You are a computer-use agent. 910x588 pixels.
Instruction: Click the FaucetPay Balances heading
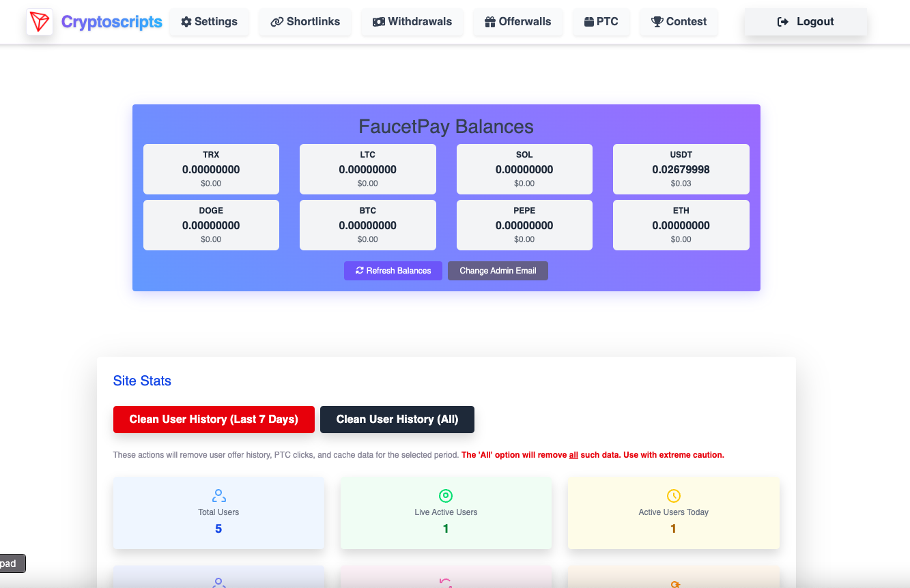coord(446,127)
